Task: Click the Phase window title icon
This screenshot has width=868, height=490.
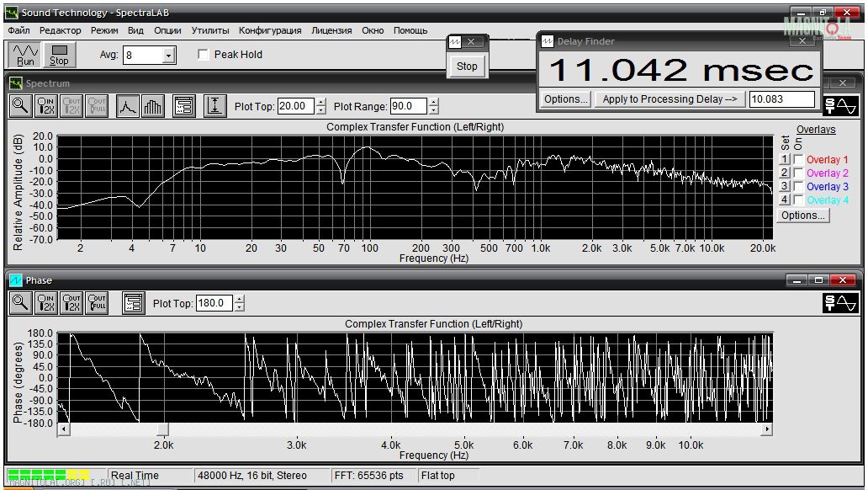Action: click(x=15, y=280)
